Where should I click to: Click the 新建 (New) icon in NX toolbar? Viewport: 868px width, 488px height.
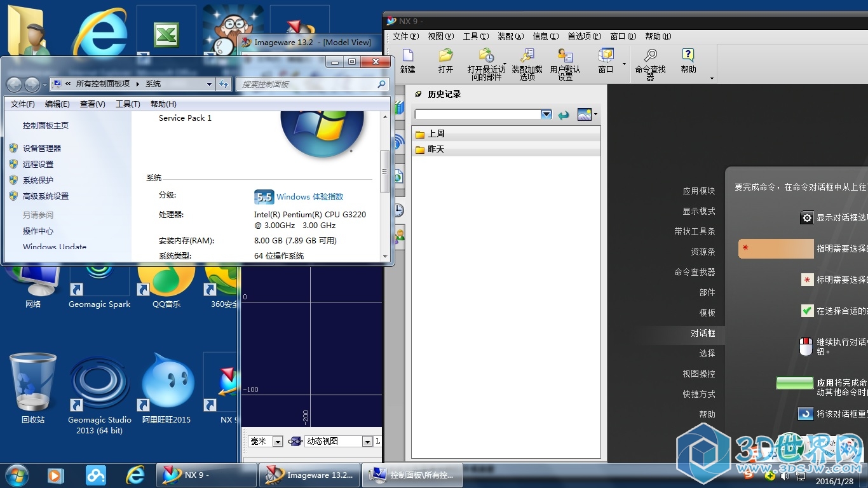coord(407,55)
